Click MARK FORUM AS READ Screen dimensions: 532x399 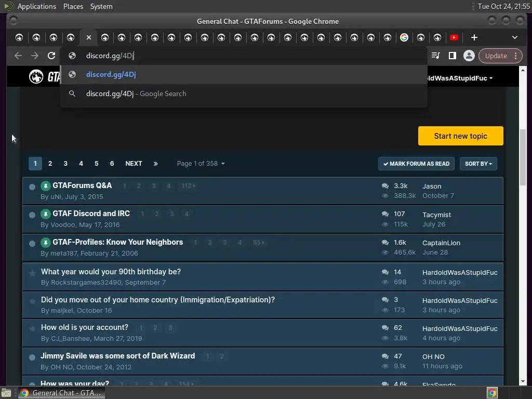click(416, 164)
